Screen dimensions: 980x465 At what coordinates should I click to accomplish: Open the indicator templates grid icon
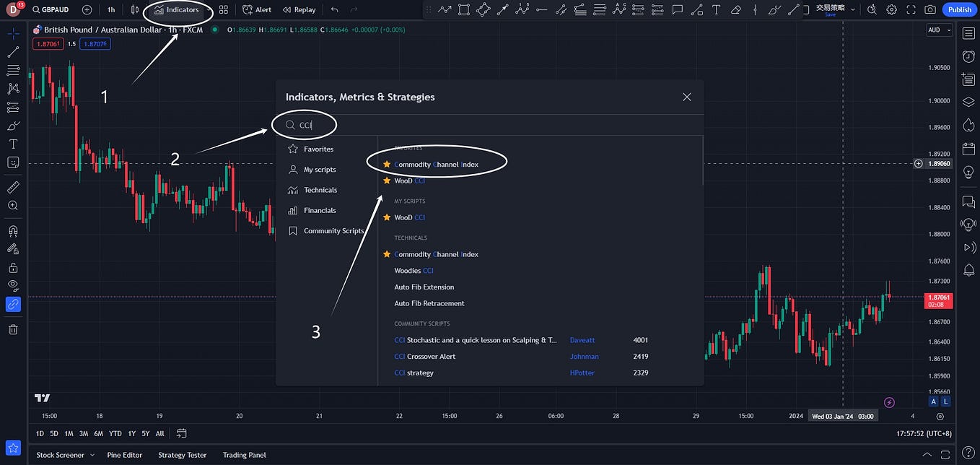pos(224,10)
